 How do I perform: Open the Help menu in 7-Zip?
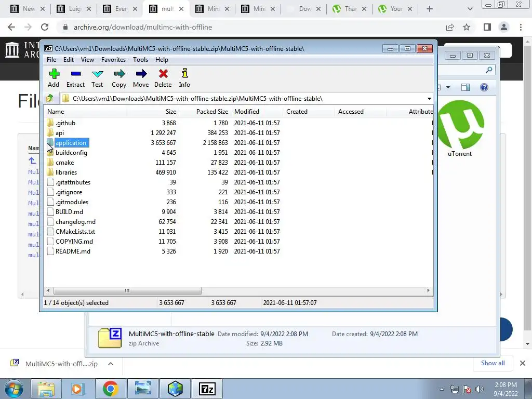pyautogui.click(x=162, y=60)
